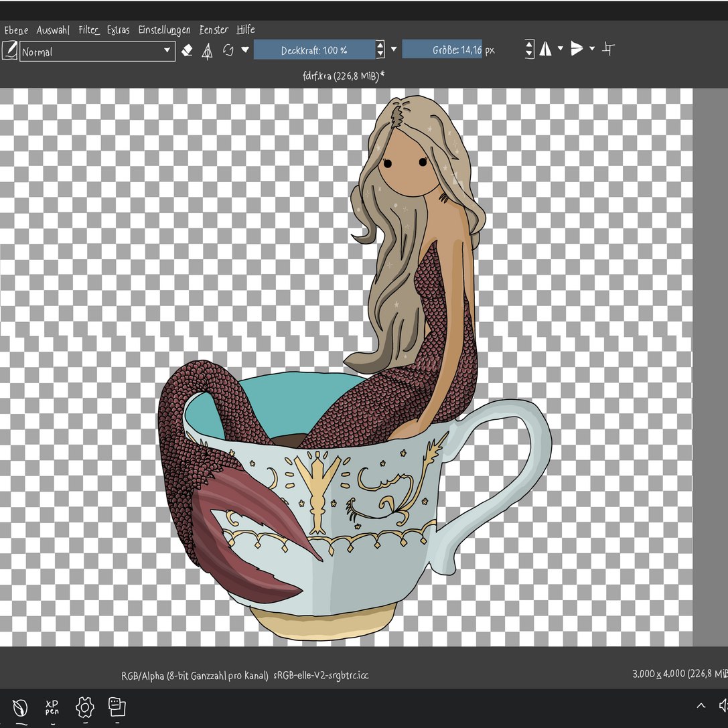This screenshot has height=728, width=728.
Task: Expand the horizontal mirror options arrow
Action: [561, 49]
